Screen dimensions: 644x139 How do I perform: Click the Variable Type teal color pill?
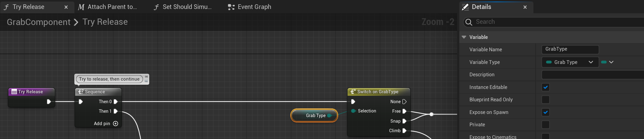pyautogui.click(x=549, y=62)
